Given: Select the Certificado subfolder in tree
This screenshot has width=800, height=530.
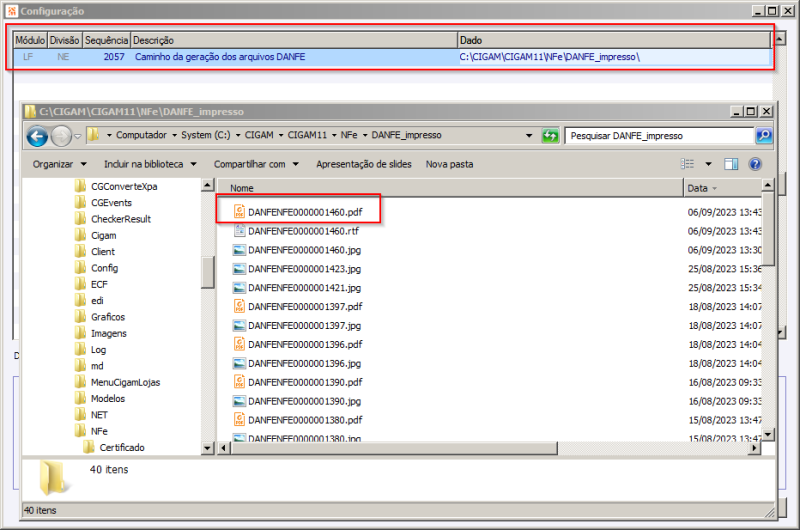Looking at the screenshot, I should pyautogui.click(x=114, y=447).
